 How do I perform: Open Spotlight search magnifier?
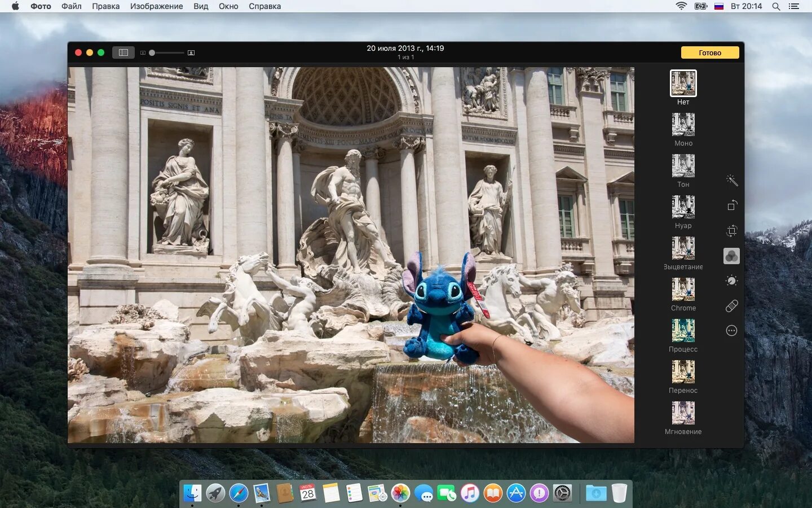click(776, 6)
